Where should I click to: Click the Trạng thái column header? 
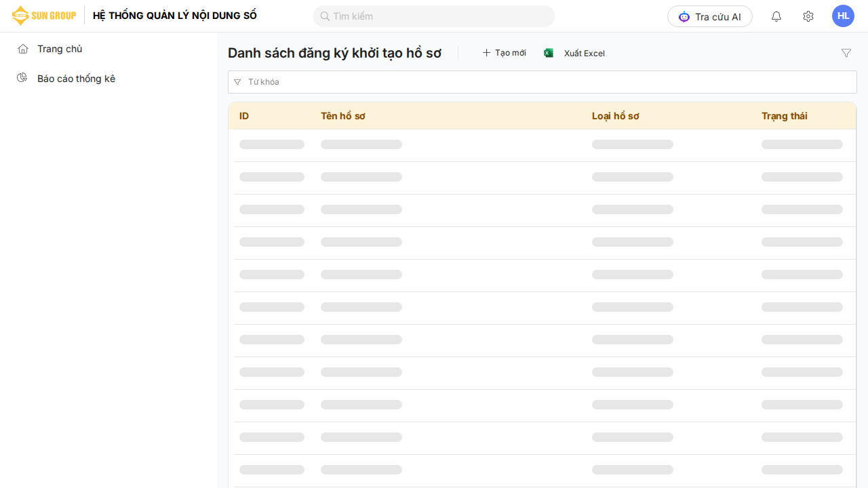tap(784, 116)
